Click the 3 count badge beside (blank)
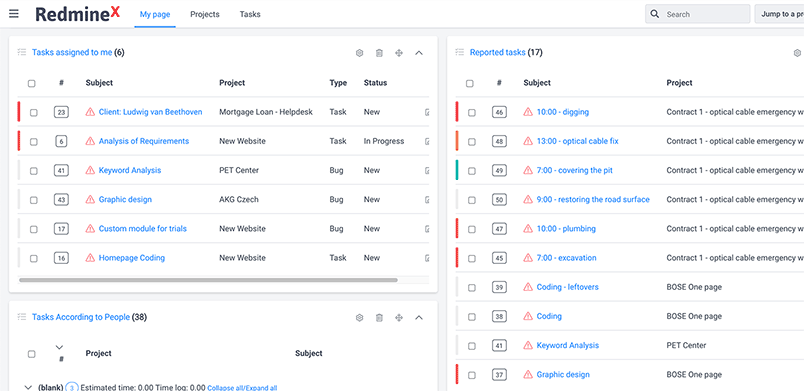The height and width of the screenshot is (391, 804). click(x=72, y=387)
